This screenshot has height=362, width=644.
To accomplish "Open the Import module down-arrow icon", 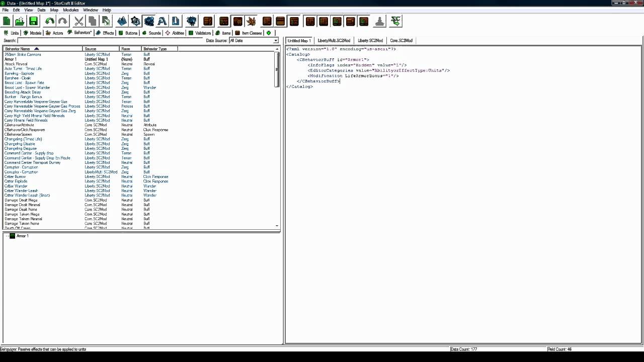I will tap(175, 21).
